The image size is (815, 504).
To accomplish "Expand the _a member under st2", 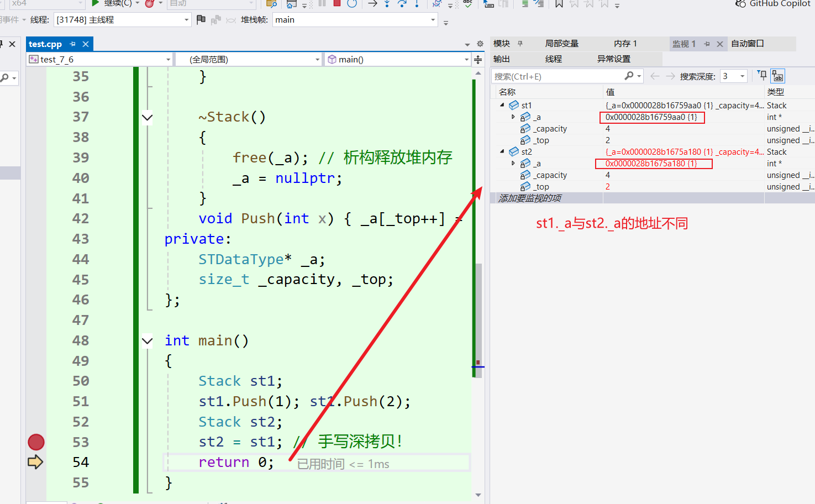I will tap(513, 163).
